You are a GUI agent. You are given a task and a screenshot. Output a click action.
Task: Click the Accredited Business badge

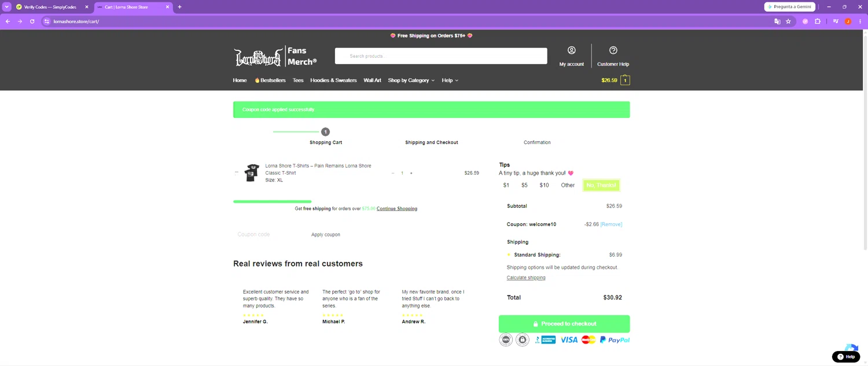coord(545,340)
